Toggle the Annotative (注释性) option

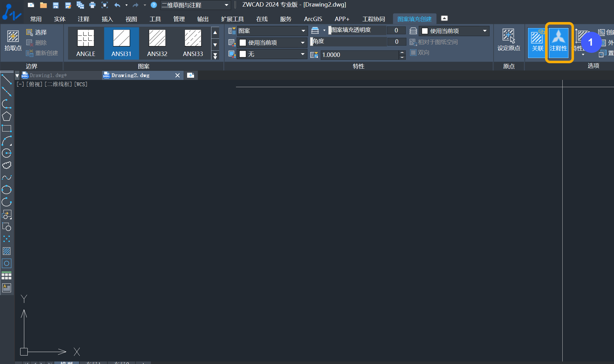click(x=558, y=43)
